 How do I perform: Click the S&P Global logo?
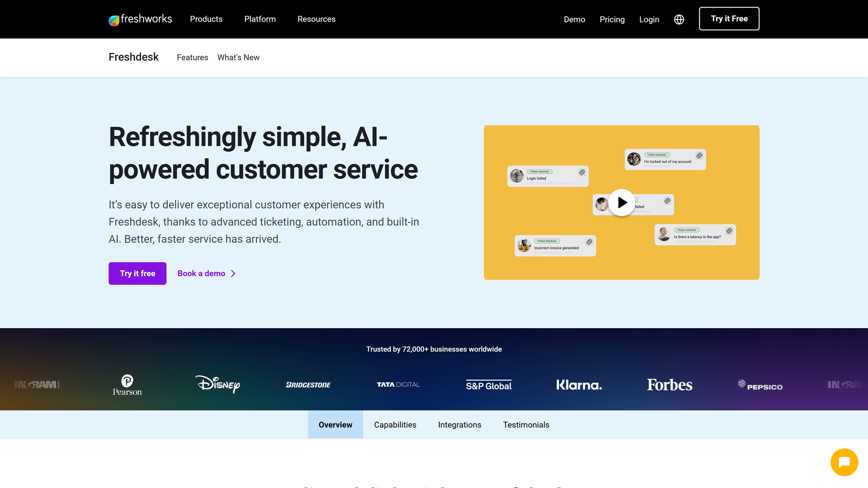[489, 385]
